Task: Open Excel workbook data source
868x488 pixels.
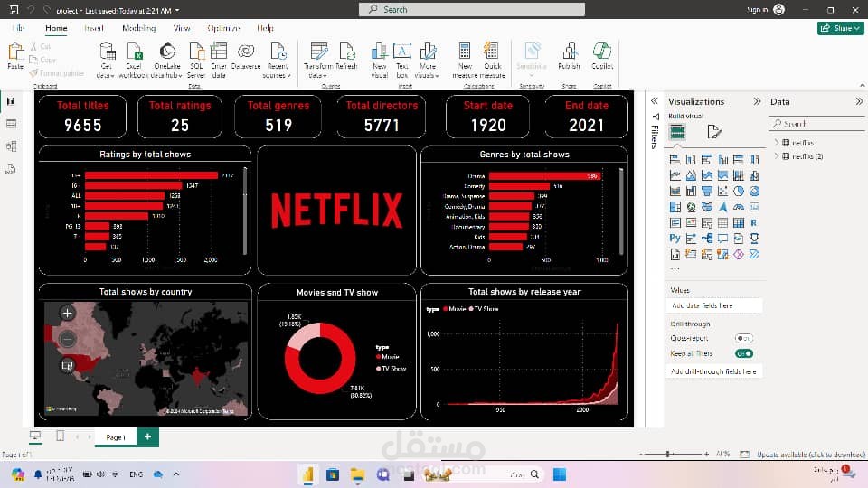Action: 134,60
